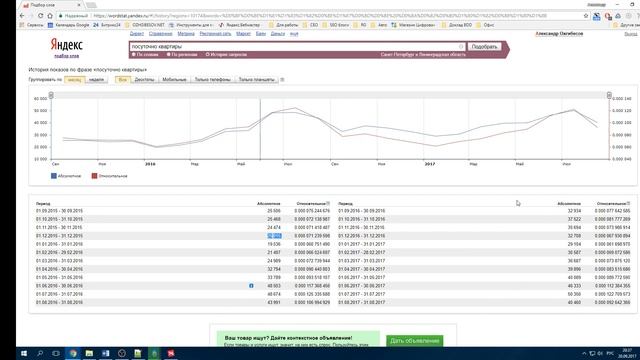Open the info icon in the 01.06.2016 row
Viewport: 640px width, 360px height.
pyautogui.click(x=251, y=286)
